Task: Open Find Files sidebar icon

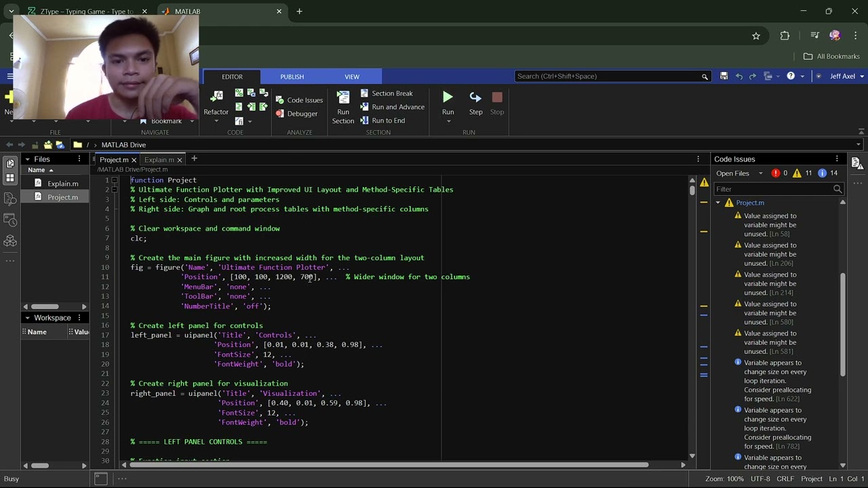Action: pos(10,199)
